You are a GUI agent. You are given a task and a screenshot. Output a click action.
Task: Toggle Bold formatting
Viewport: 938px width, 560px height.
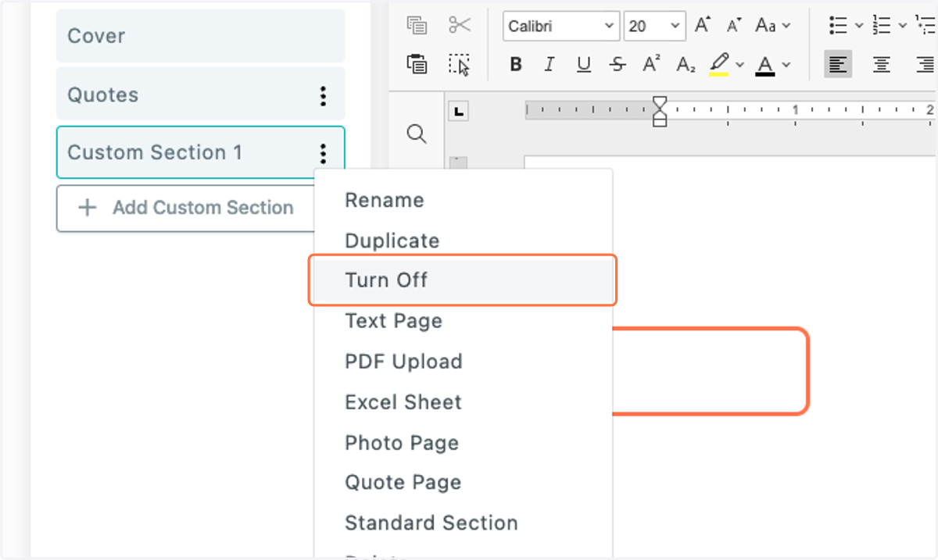[516, 65]
